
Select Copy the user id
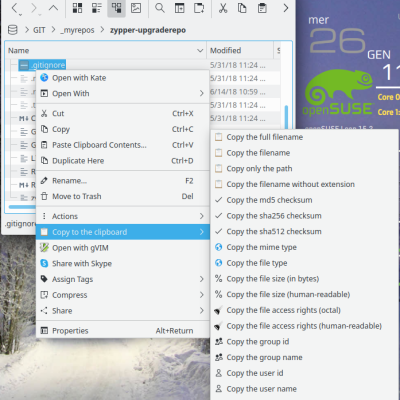click(x=304, y=373)
